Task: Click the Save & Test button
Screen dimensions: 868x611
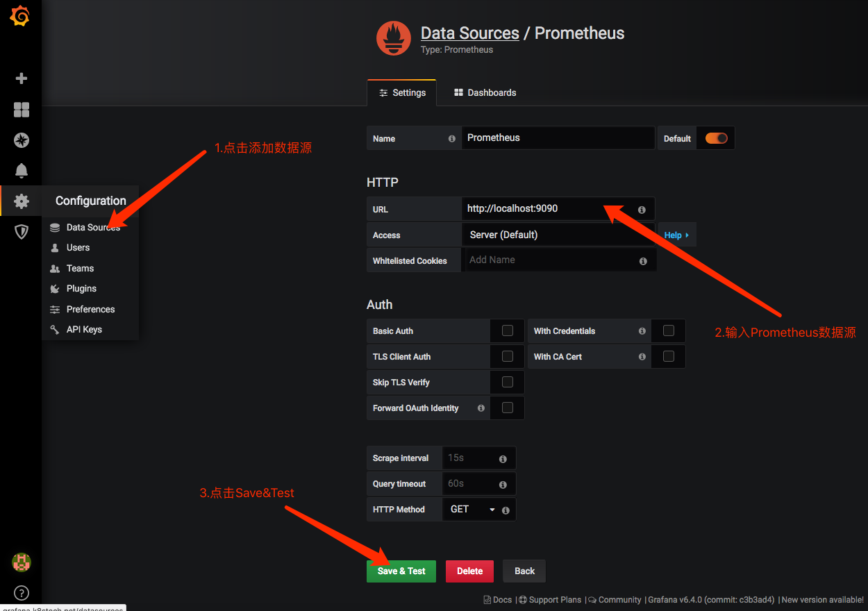Action: pos(401,571)
